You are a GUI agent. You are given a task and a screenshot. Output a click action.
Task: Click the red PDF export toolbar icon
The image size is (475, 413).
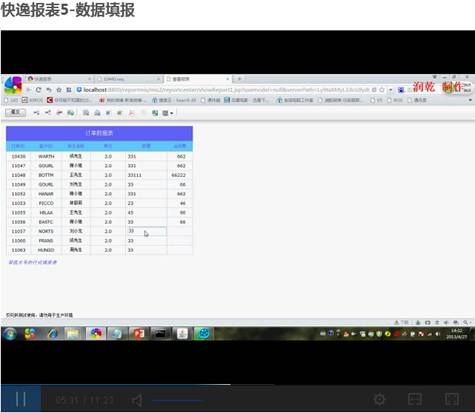pos(132,113)
